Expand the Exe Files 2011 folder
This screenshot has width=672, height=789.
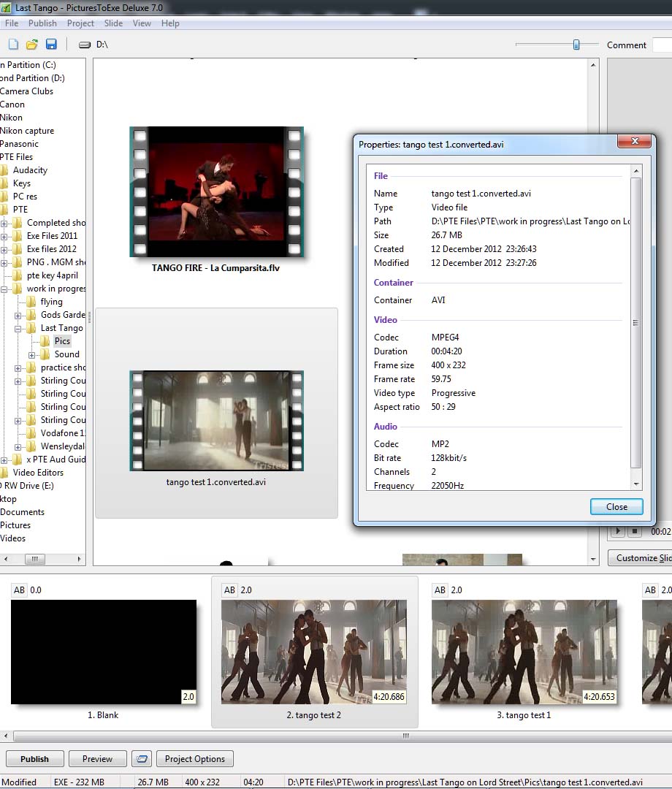[4, 236]
